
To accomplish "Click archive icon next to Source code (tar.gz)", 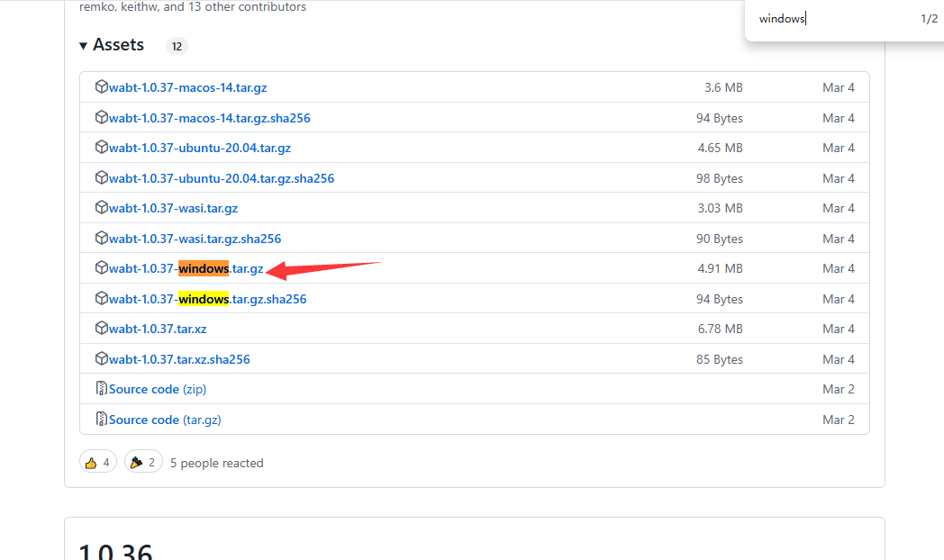I will tap(102, 420).
